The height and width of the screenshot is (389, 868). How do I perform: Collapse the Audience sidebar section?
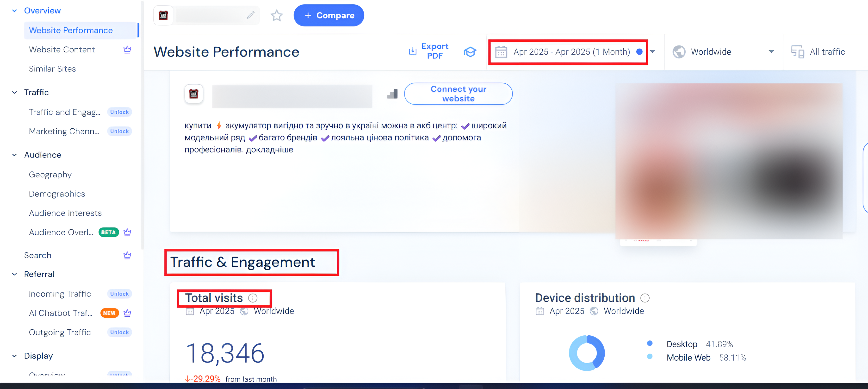click(14, 155)
